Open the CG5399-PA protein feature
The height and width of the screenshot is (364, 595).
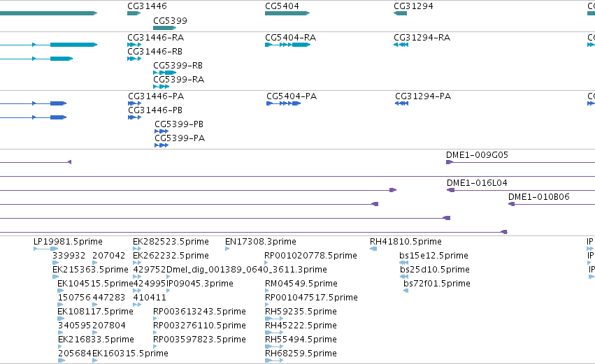[162, 145]
